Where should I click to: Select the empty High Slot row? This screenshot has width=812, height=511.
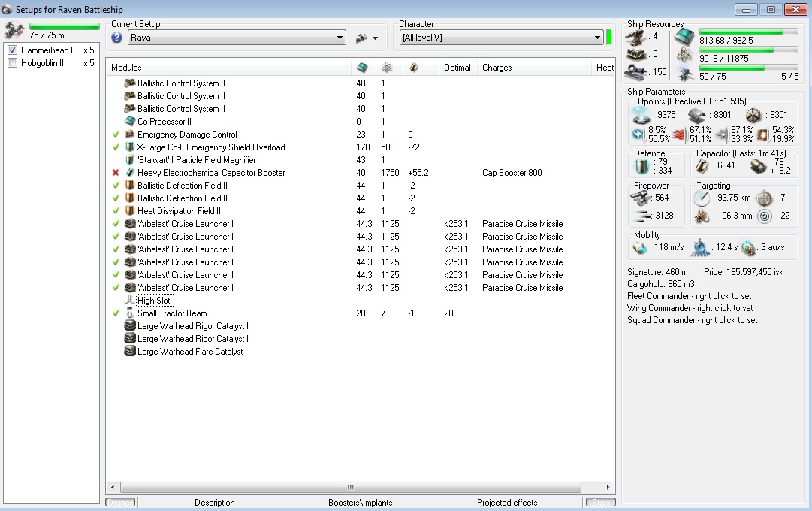(x=154, y=301)
